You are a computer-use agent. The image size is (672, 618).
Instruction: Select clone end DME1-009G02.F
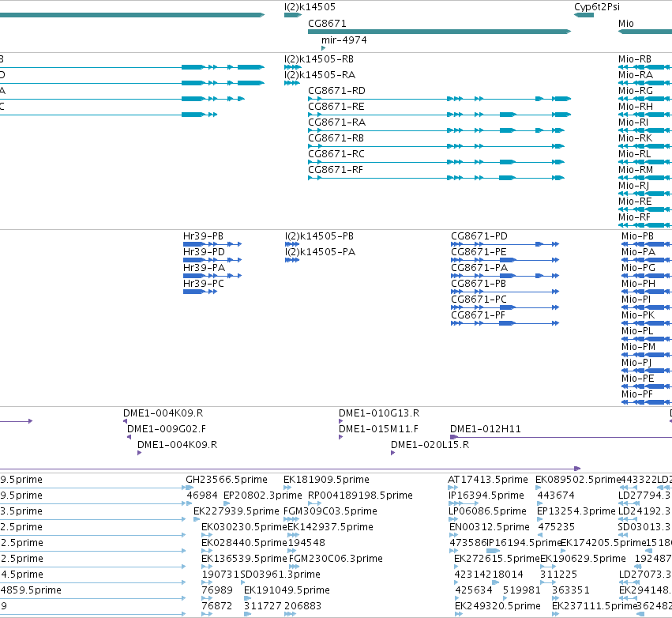[167, 429]
